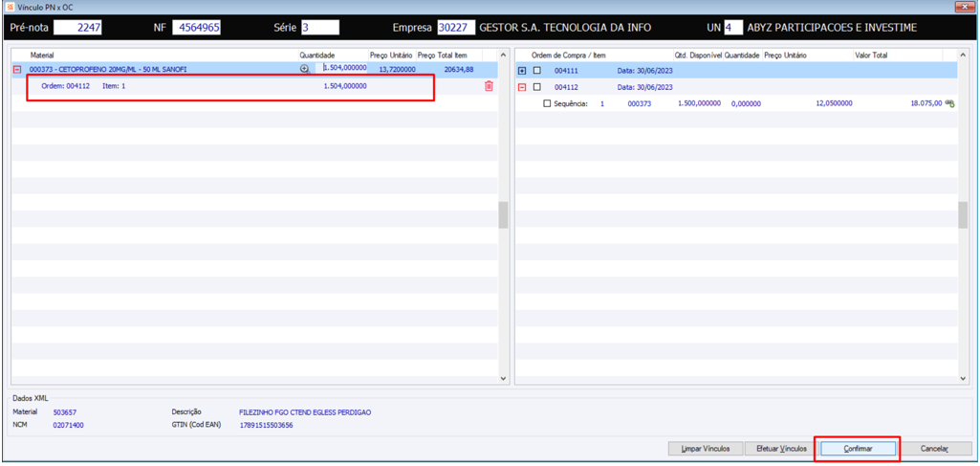Image resolution: width=980 pixels, height=466 pixels.
Task: Click the Efetuar Vínculos button
Action: (x=779, y=449)
